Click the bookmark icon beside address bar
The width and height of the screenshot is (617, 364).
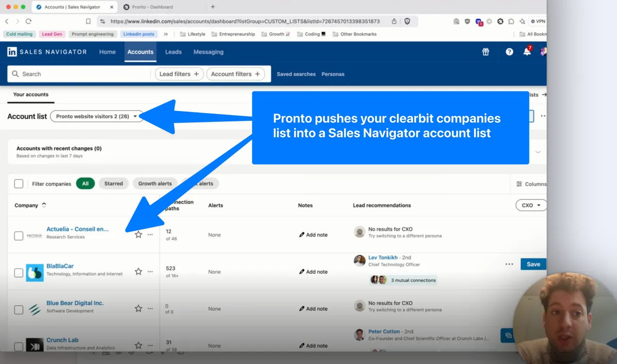88,22
